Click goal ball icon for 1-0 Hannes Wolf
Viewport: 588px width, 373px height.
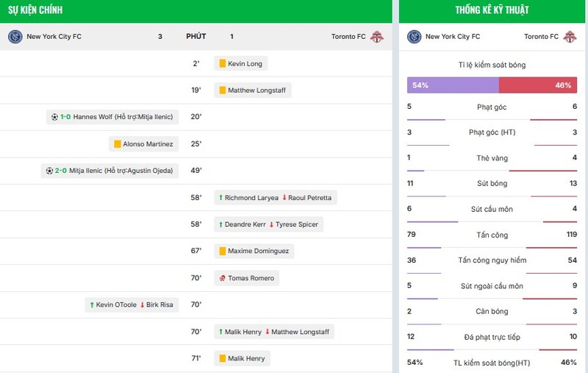(54, 117)
